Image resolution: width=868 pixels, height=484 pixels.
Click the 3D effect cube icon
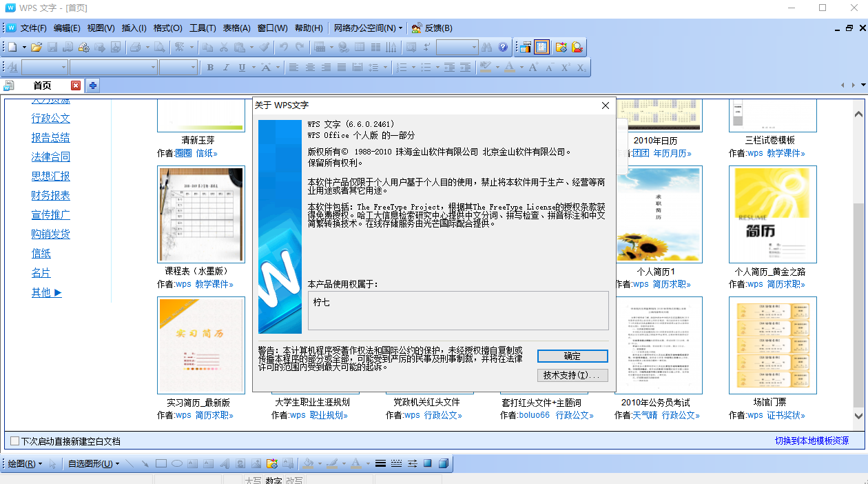444,463
